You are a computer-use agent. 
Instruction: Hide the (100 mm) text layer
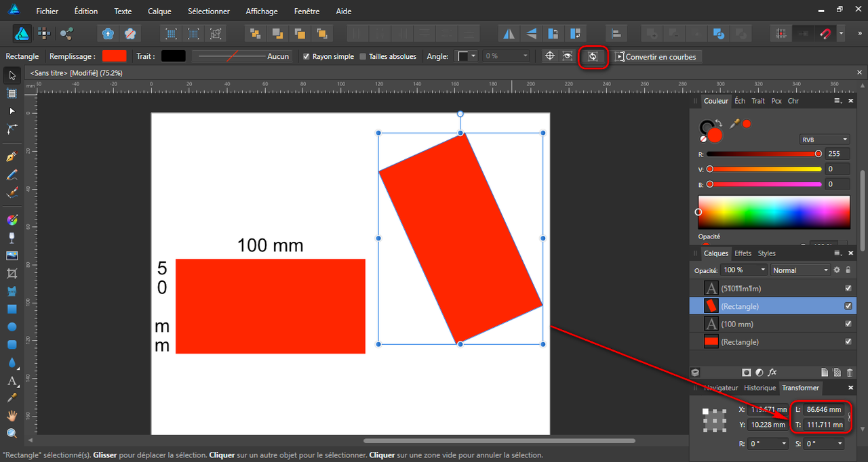point(848,324)
